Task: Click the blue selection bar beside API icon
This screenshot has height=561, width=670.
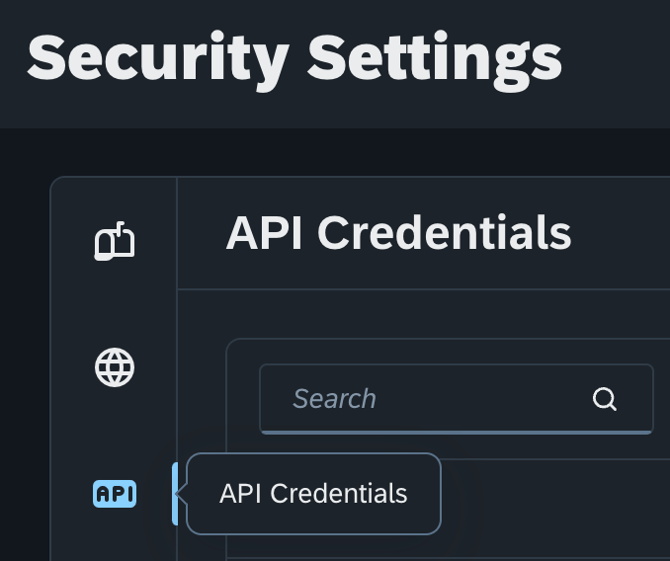Action: tap(175, 494)
